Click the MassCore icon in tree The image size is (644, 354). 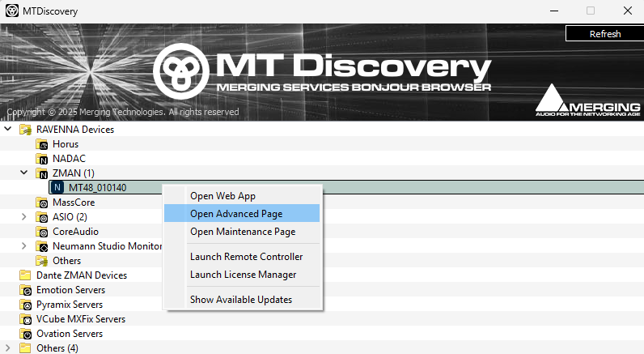[x=42, y=203]
